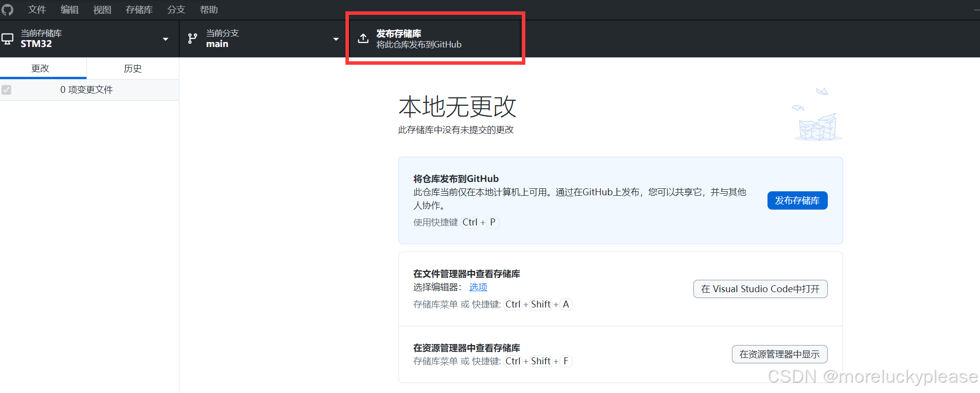This screenshot has width=980, height=393.
Task: Click the STM32 repository name
Action: tap(36, 44)
